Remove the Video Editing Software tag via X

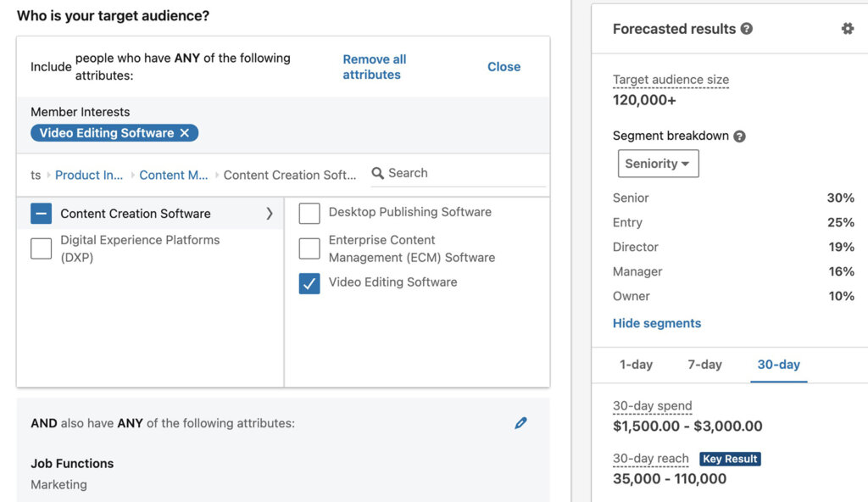click(184, 133)
